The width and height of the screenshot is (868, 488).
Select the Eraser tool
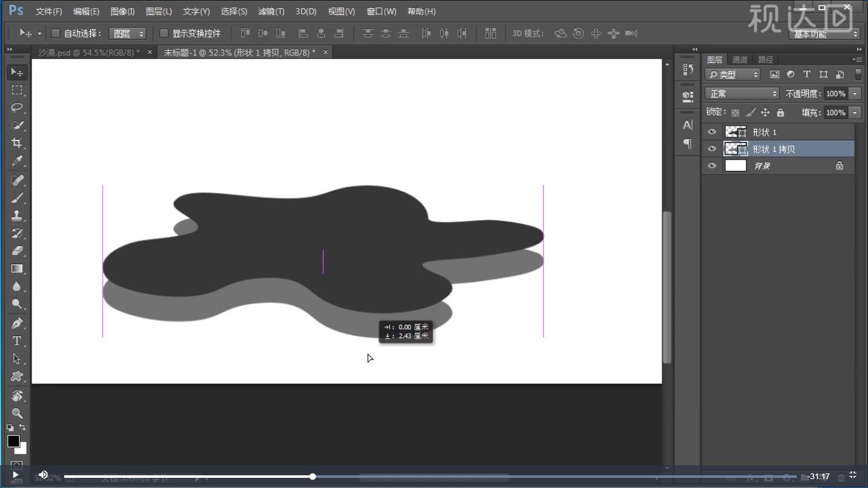17,251
